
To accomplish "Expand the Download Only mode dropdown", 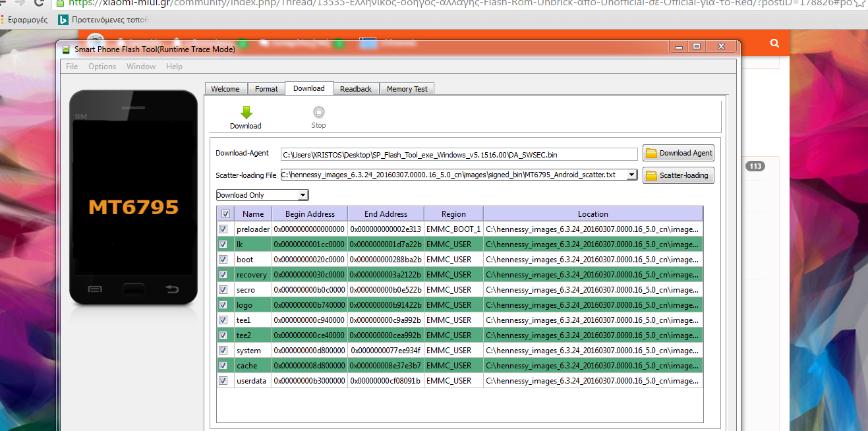I will [303, 195].
